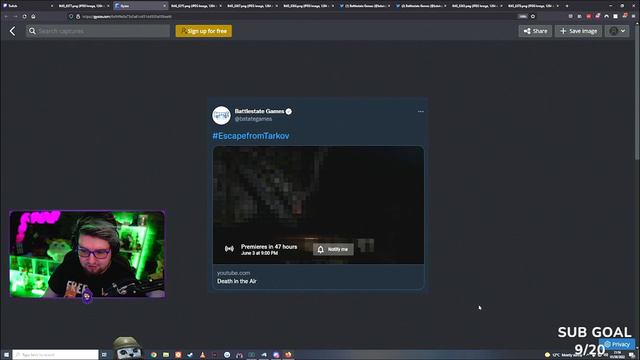Open a new browser tab with plus
Viewport: 640px width, 360px height.
click(x=567, y=6)
